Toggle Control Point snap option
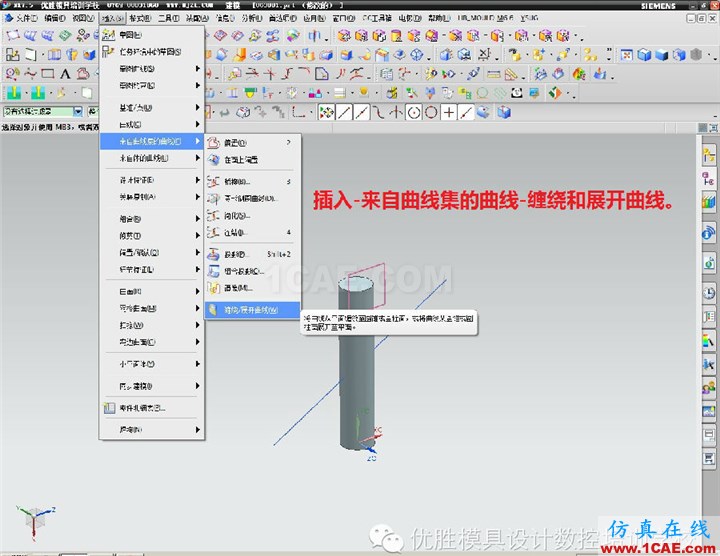720x556 pixels. coord(378,112)
